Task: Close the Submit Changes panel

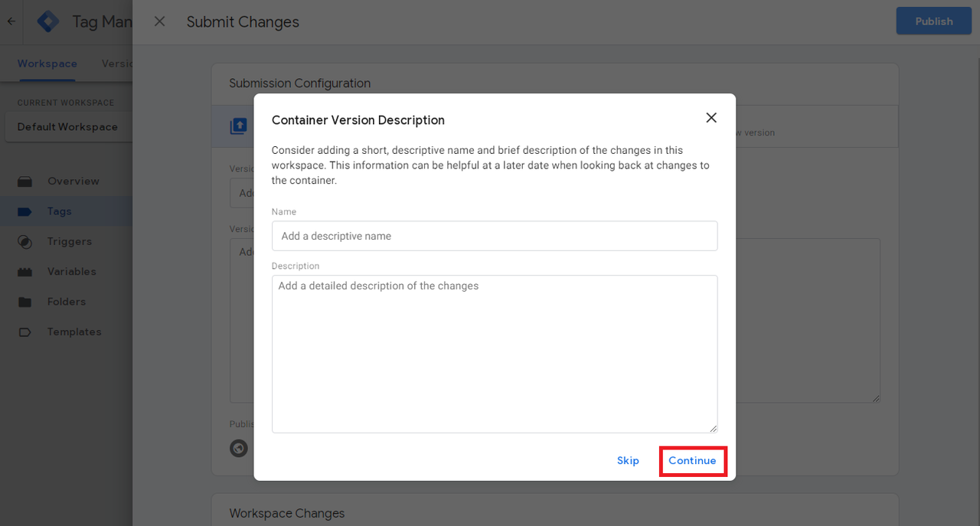Action: (159, 21)
